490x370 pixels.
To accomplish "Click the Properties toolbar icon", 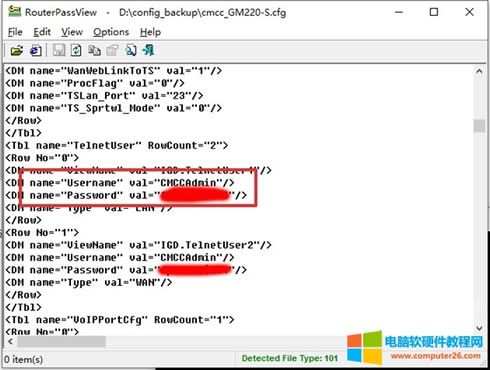I will pos(112,51).
